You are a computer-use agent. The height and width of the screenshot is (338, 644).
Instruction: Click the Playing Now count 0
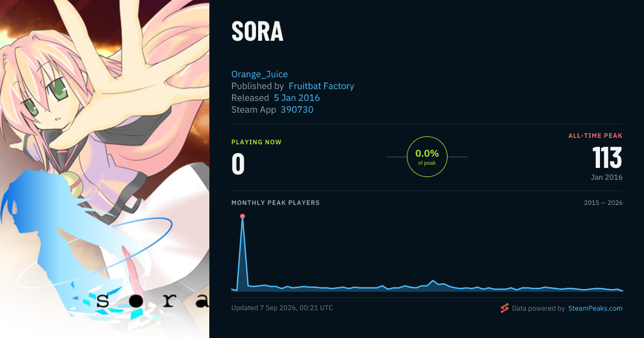(x=238, y=164)
